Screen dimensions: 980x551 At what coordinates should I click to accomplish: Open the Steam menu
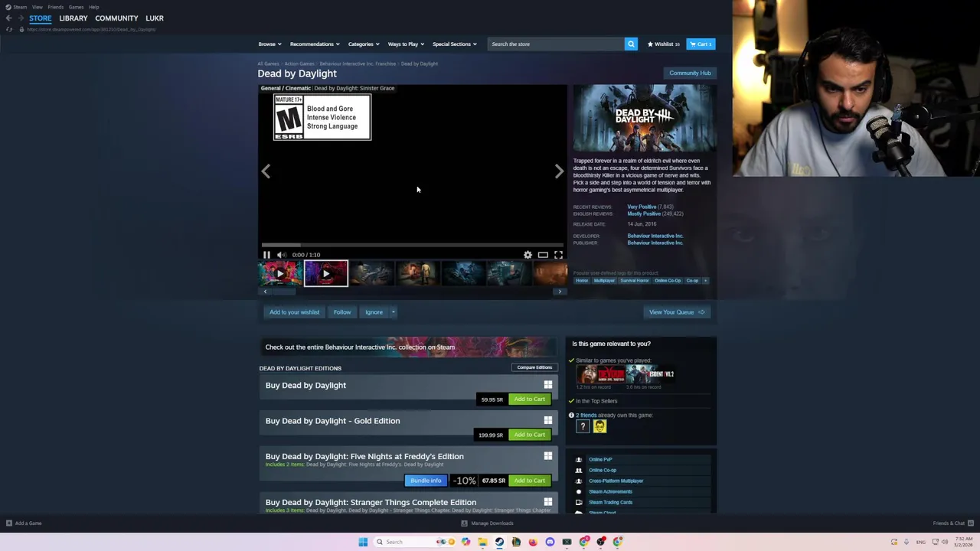(x=17, y=7)
